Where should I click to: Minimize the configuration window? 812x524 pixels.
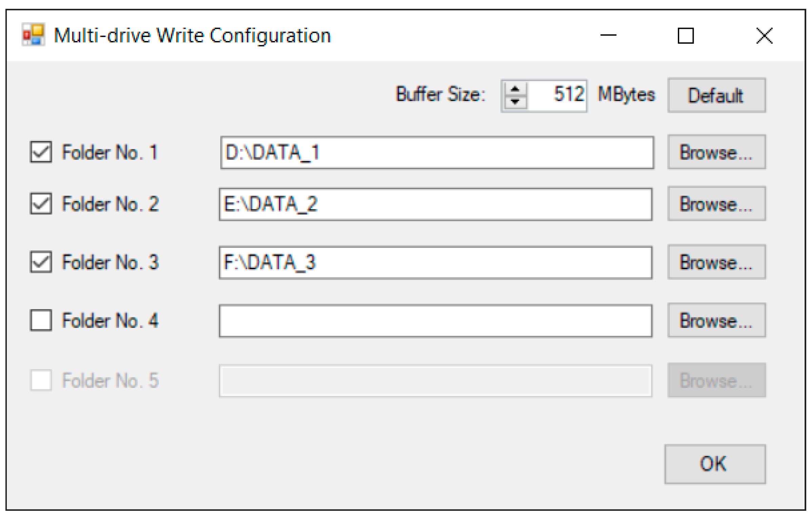[x=608, y=35]
